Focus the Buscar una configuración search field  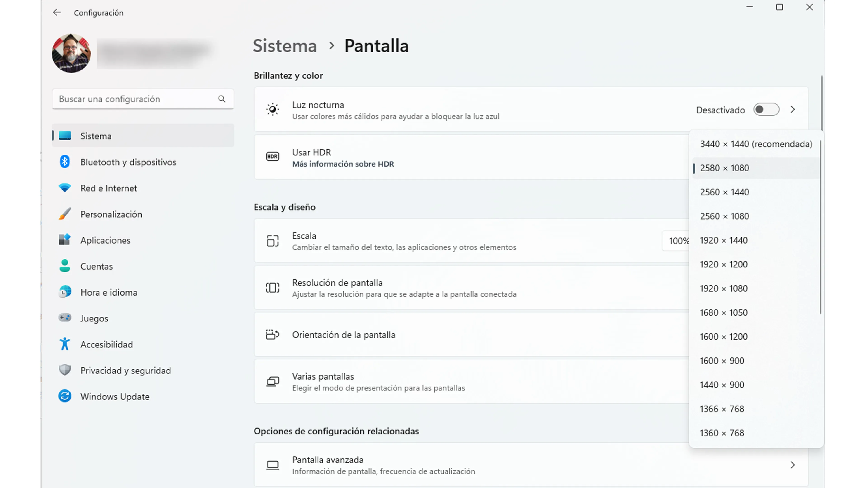(x=143, y=99)
